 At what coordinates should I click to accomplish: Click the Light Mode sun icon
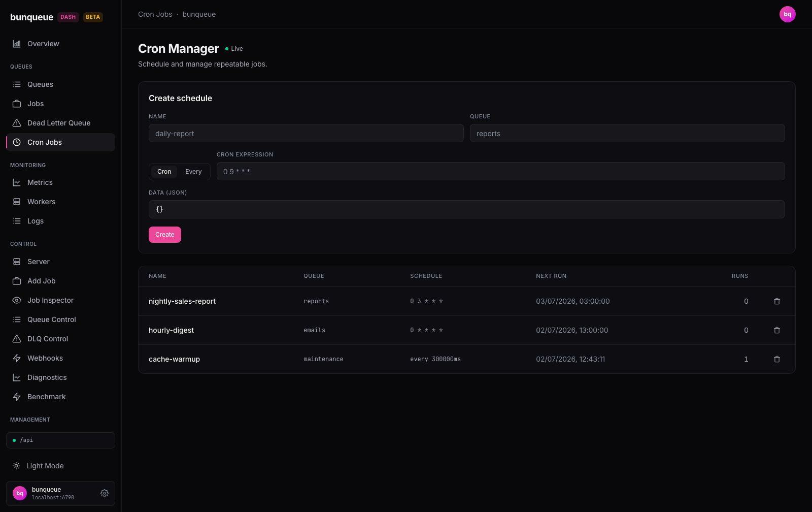[x=16, y=466]
